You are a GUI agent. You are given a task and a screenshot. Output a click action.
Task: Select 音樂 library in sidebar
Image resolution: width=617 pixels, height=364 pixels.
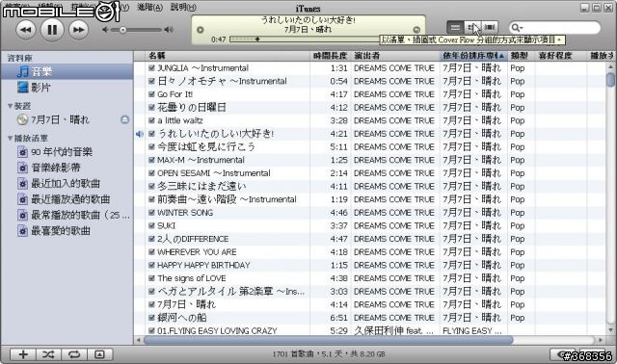[67, 71]
